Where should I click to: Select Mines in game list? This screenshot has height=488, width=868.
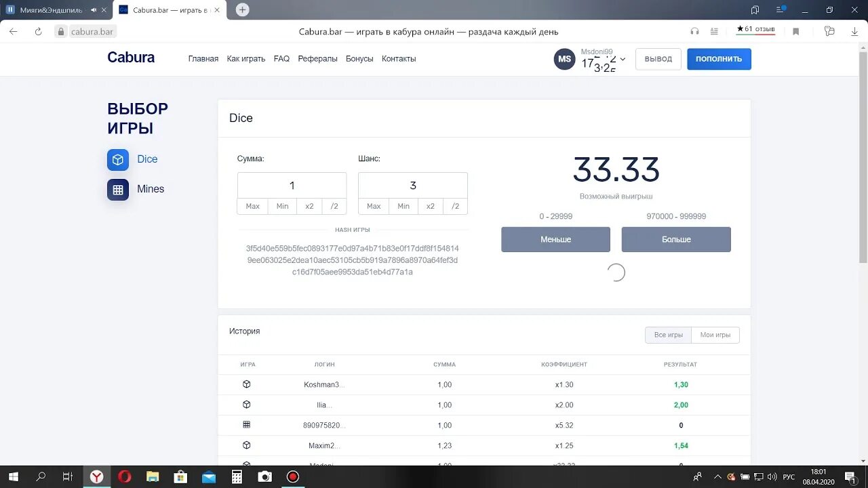tap(151, 189)
